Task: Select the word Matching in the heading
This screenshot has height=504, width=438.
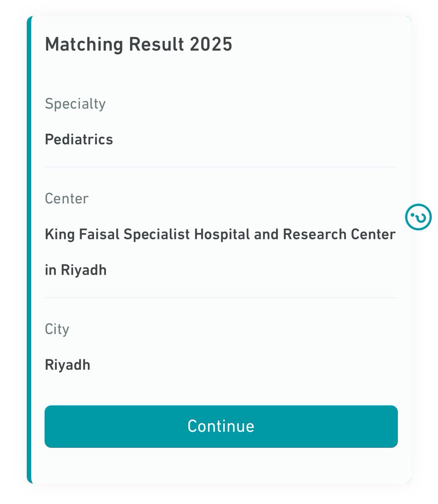Action: 84,45
